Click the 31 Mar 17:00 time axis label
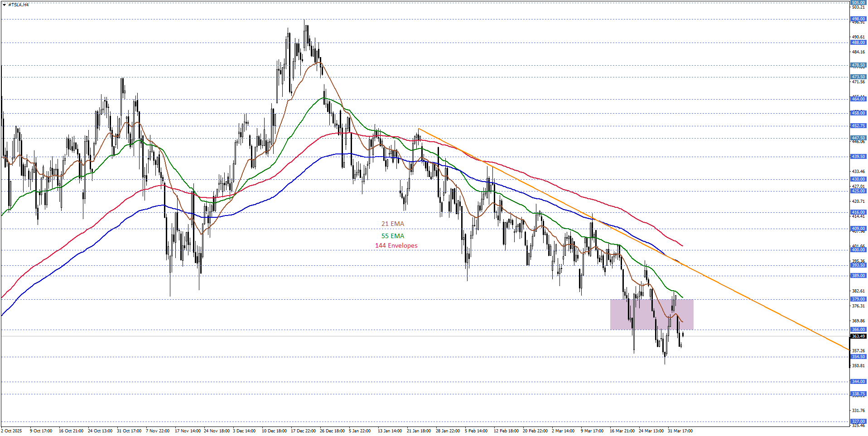 (x=680, y=431)
